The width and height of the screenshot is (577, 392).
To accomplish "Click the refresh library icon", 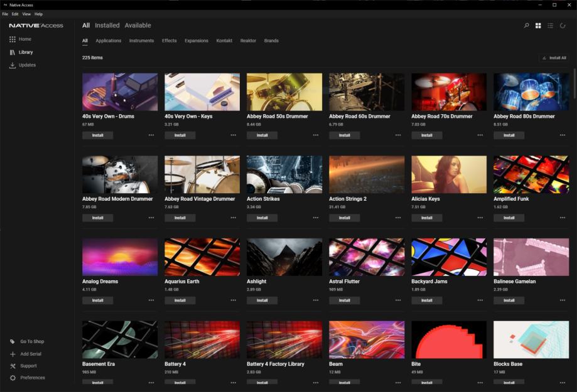I will click(563, 26).
